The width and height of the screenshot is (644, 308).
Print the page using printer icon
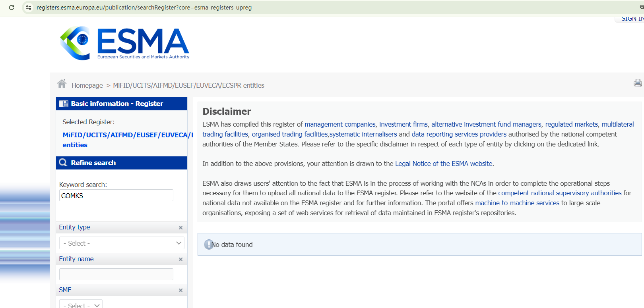point(638,83)
